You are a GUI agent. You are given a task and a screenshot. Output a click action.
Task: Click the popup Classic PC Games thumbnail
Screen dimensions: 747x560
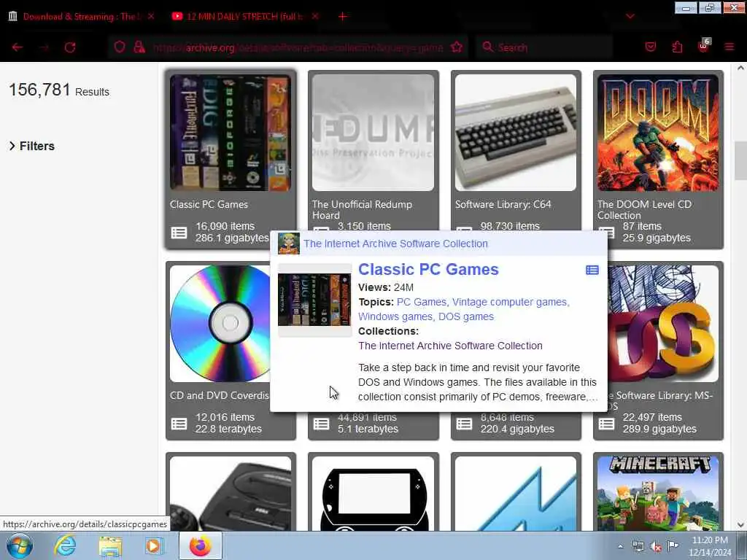point(314,300)
